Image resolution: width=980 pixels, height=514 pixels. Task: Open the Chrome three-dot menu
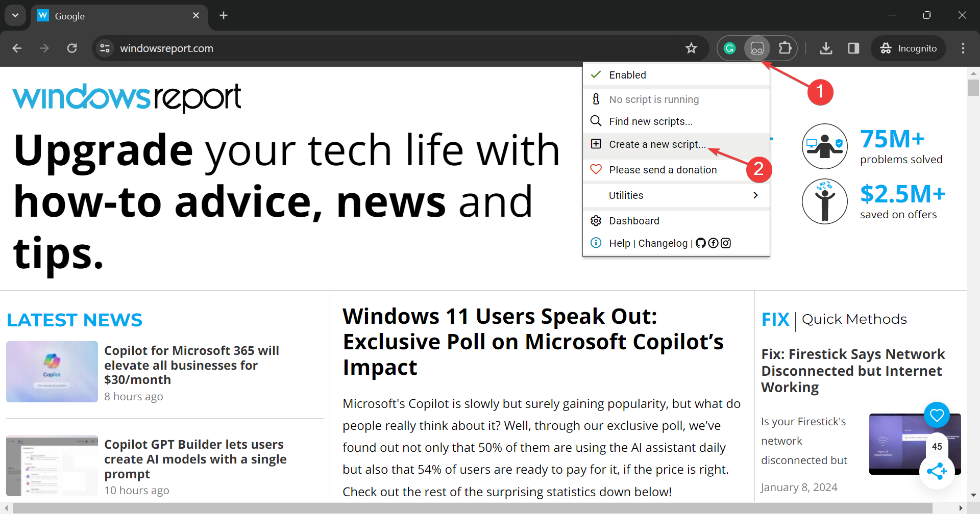coord(963,48)
